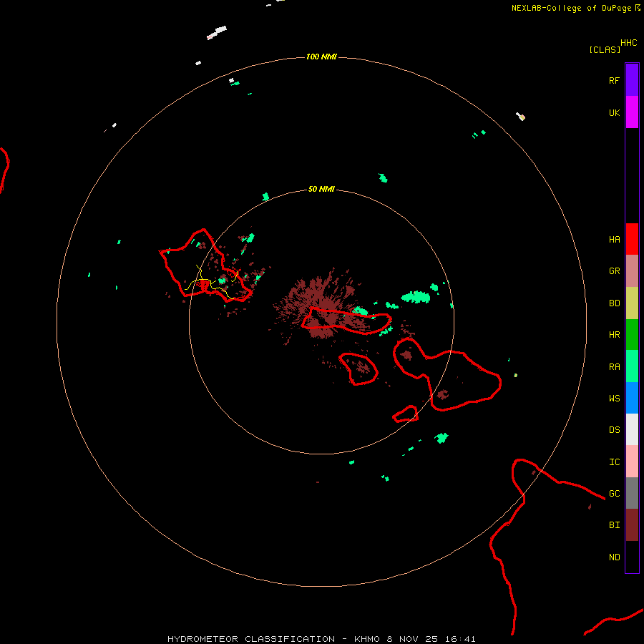Click the RA light green legend swatch

pos(632,366)
